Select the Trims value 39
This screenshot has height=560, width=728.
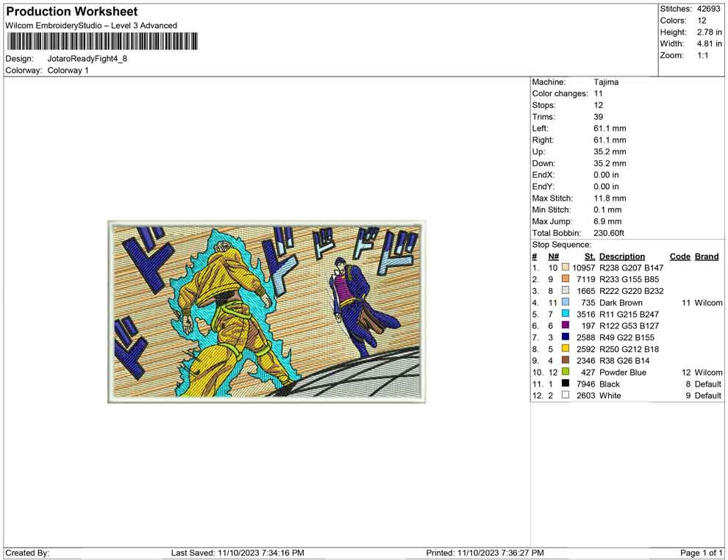click(599, 117)
